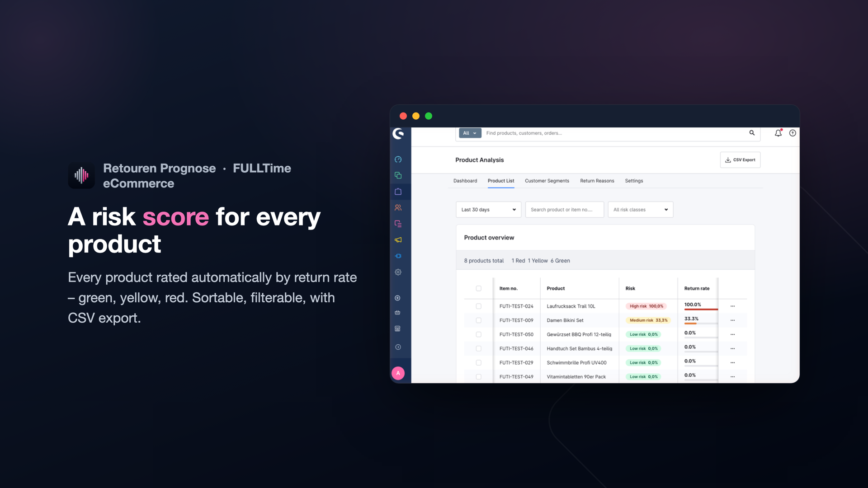Expand the sidebar with the chevron circle icon
Screen dimensions: 868x488
click(x=398, y=347)
